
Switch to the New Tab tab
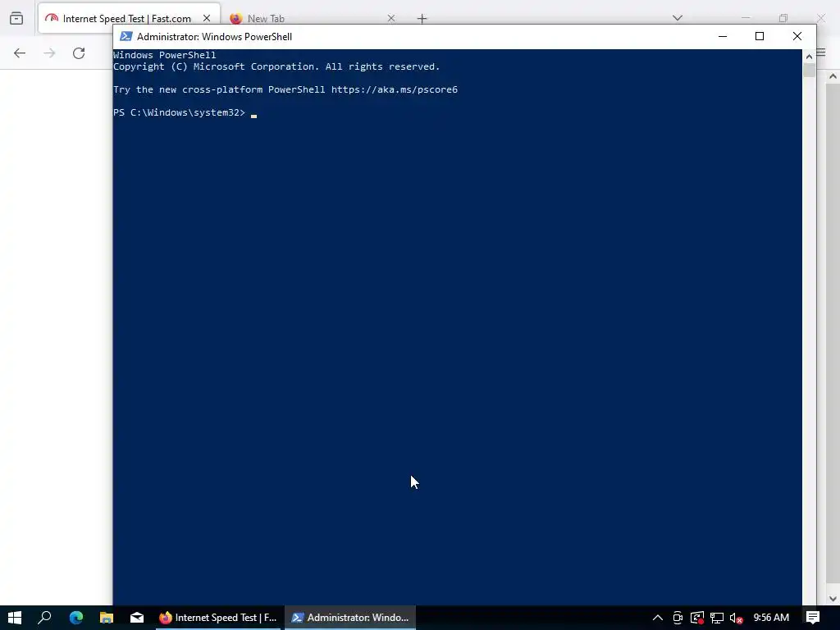[313, 19]
